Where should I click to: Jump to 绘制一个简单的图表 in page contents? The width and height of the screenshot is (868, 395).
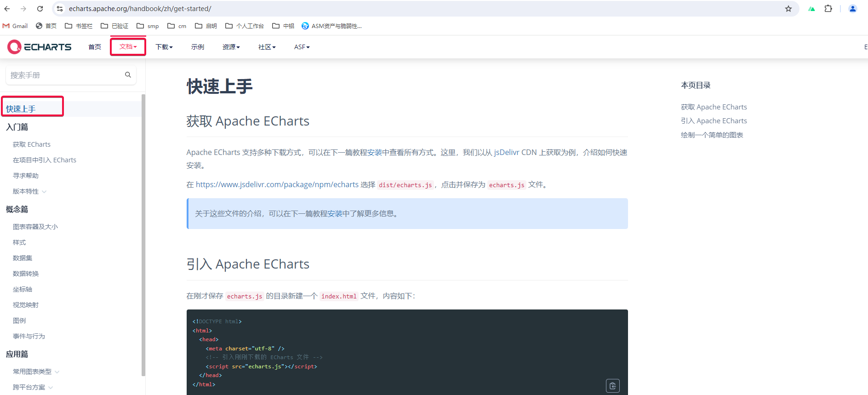712,135
